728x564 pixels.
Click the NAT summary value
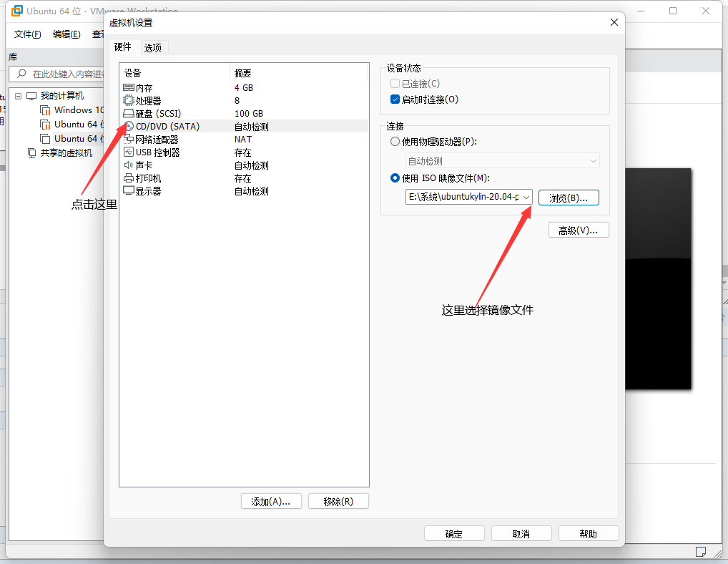click(x=243, y=140)
